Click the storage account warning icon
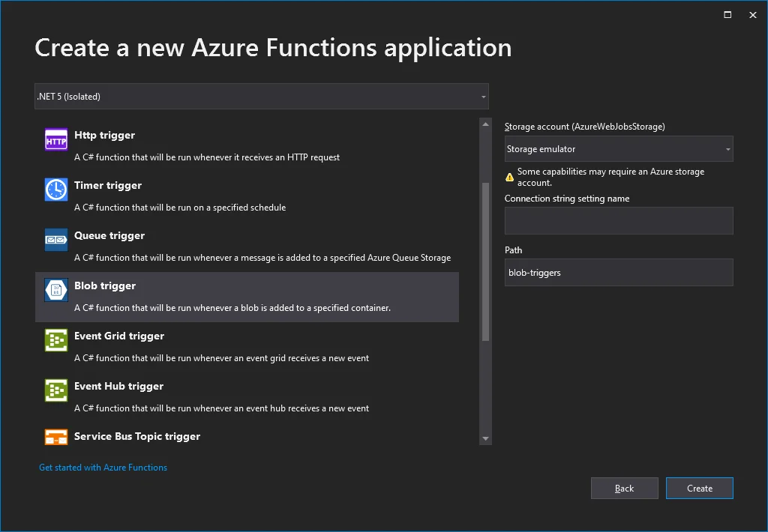Viewport: 768px width, 532px height. 510,178
